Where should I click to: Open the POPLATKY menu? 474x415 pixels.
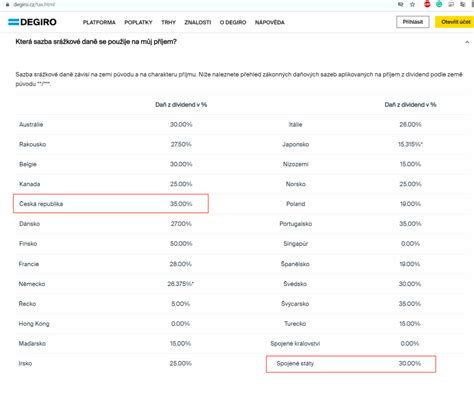[138, 22]
